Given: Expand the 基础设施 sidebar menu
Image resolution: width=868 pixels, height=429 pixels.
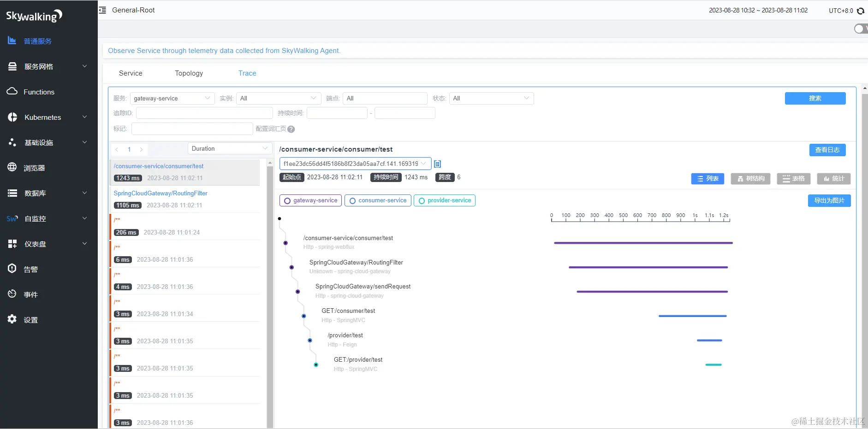Looking at the screenshot, I should tap(85, 142).
